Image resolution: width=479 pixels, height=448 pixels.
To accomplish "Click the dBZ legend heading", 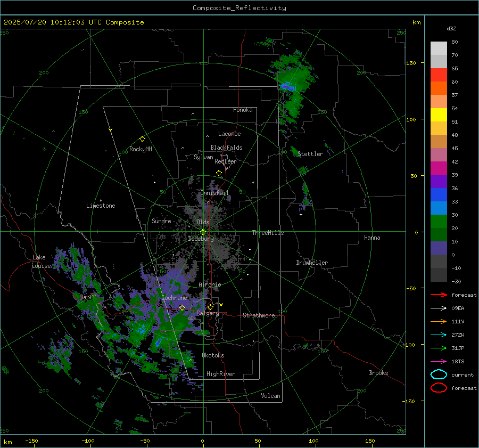I will (x=451, y=29).
